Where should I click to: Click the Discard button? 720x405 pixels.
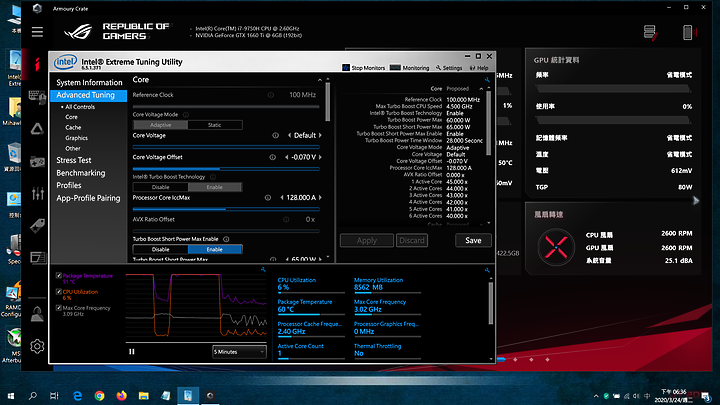412,241
